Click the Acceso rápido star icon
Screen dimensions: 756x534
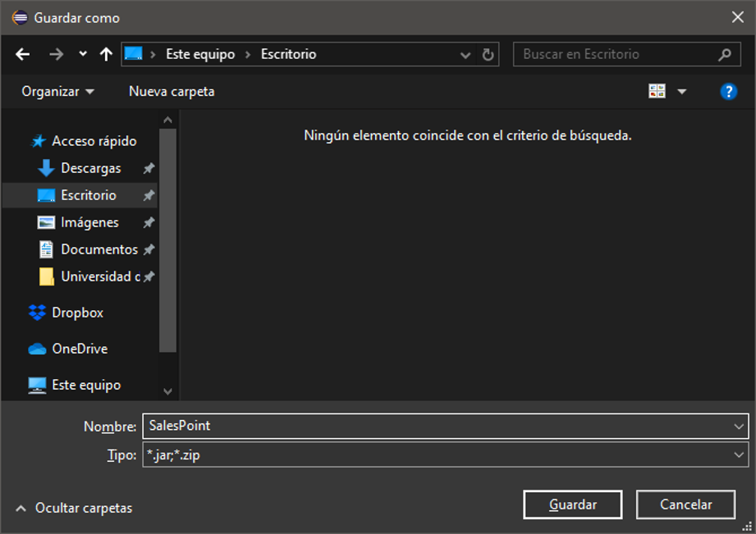pyautogui.click(x=38, y=141)
